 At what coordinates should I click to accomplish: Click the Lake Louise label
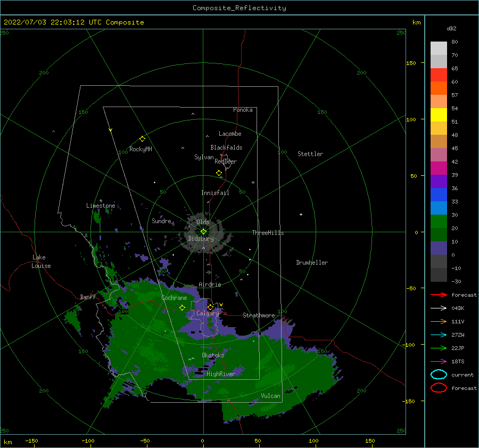(x=41, y=262)
